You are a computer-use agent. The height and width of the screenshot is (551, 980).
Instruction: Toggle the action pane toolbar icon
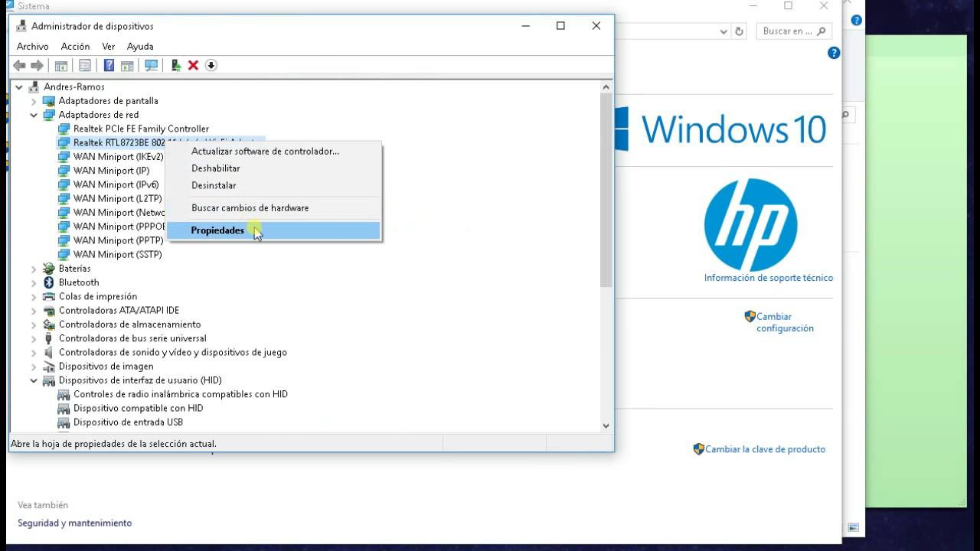[127, 66]
